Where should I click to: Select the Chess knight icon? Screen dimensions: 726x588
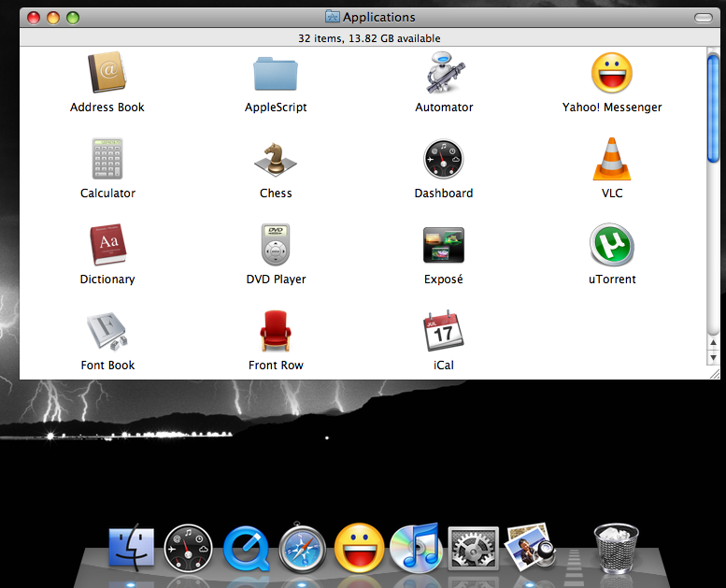point(276,160)
